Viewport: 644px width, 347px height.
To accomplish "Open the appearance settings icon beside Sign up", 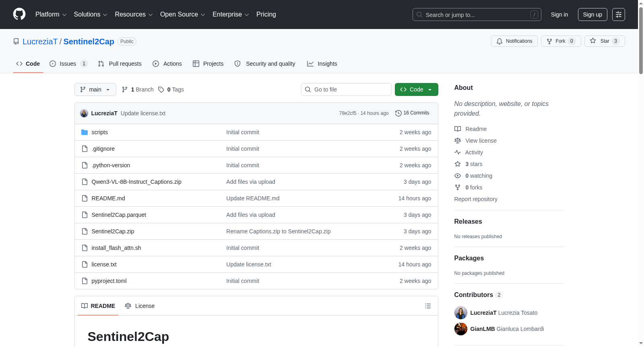I will pyautogui.click(x=619, y=15).
